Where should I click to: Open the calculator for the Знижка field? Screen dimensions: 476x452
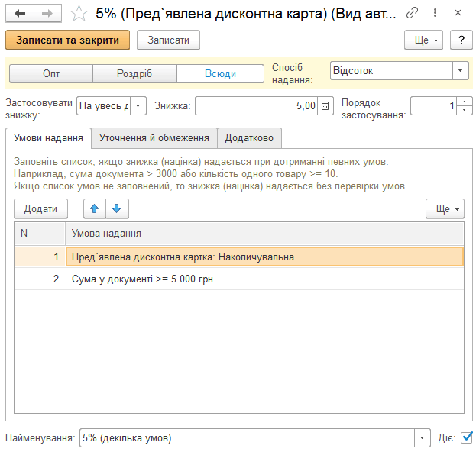(325, 106)
